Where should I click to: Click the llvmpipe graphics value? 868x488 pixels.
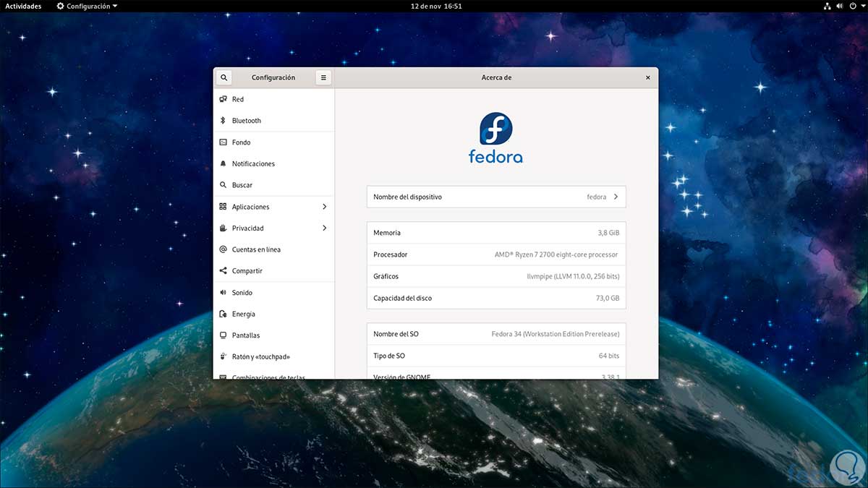pos(573,276)
